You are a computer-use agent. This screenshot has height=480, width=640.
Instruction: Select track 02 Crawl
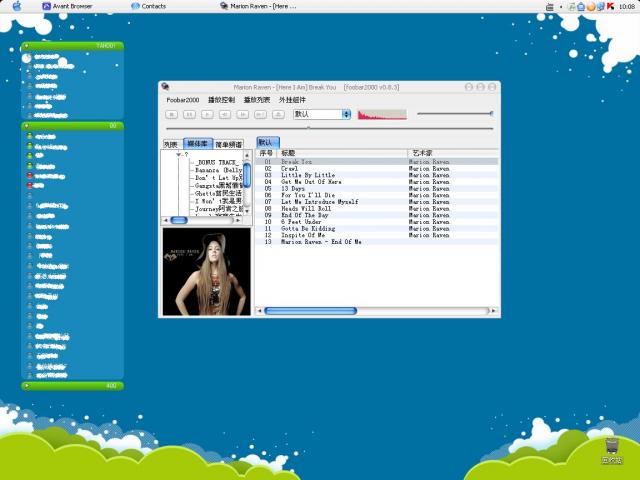(377, 169)
